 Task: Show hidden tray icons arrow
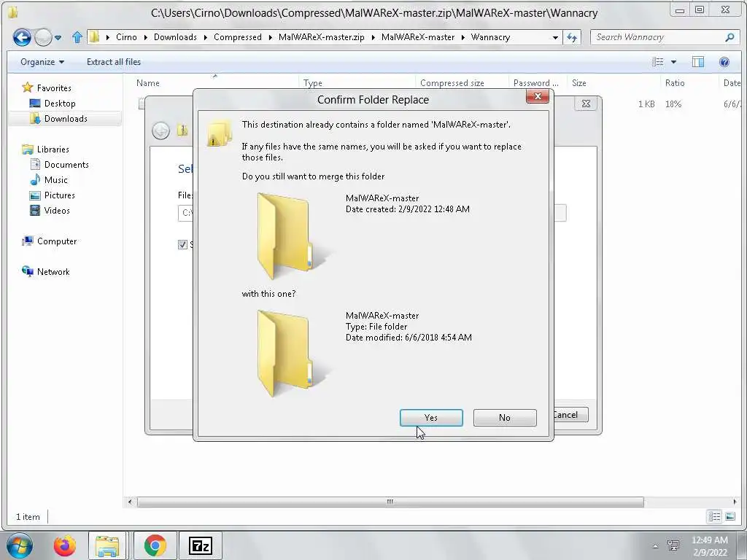(x=655, y=546)
